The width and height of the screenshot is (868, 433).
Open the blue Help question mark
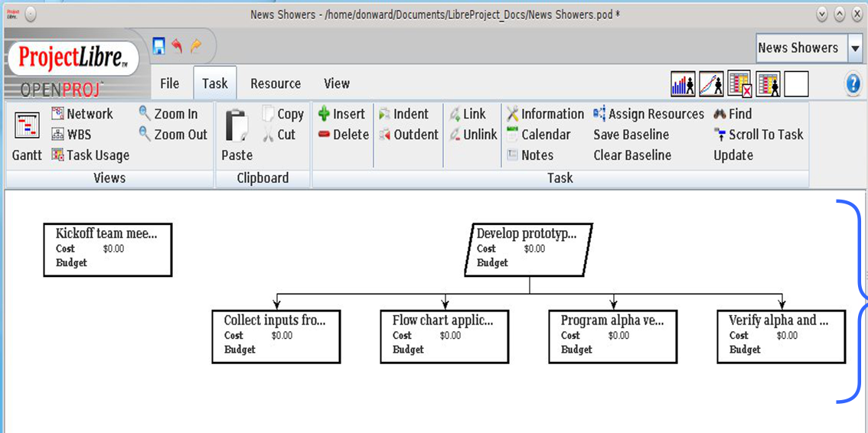(x=853, y=84)
